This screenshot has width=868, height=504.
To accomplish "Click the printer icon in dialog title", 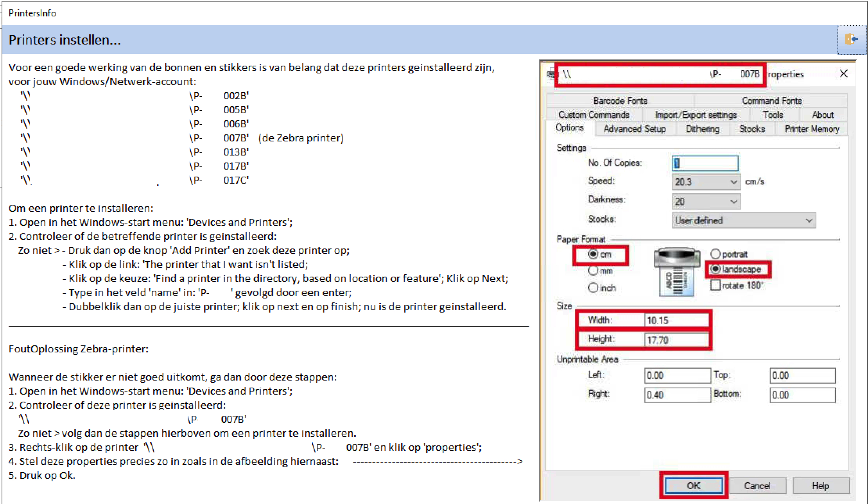I will pos(551,74).
